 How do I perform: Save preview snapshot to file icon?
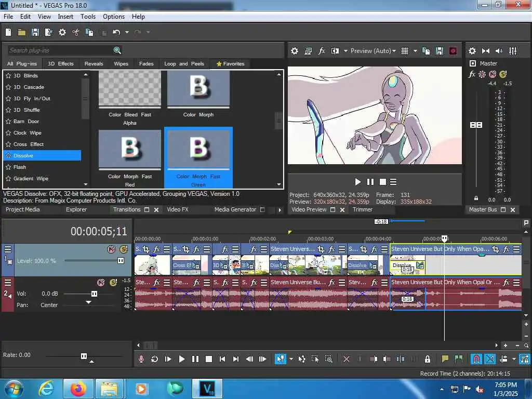point(440,51)
